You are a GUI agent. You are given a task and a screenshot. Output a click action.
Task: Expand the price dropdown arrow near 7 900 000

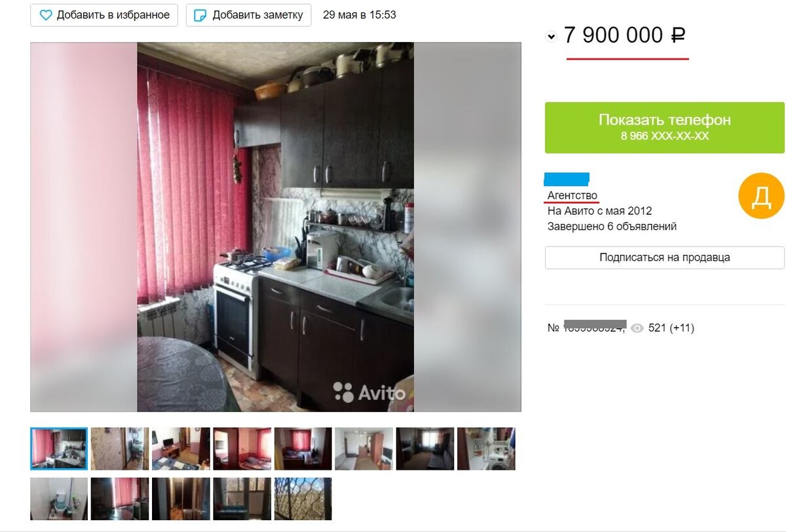point(552,37)
